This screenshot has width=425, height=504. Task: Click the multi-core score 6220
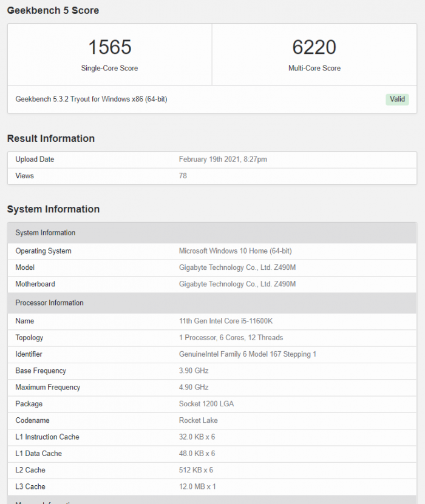(x=314, y=47)
